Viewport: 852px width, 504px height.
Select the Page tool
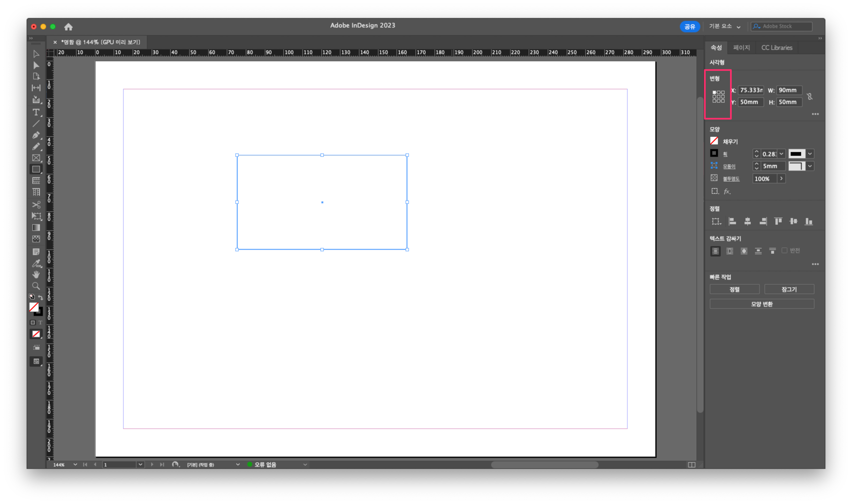(36, 76)
